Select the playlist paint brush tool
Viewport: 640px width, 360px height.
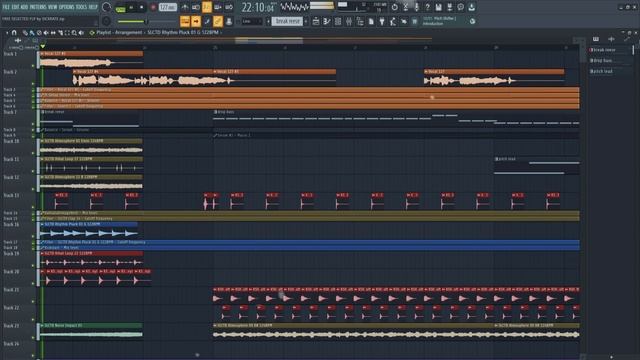pos(32,33)
